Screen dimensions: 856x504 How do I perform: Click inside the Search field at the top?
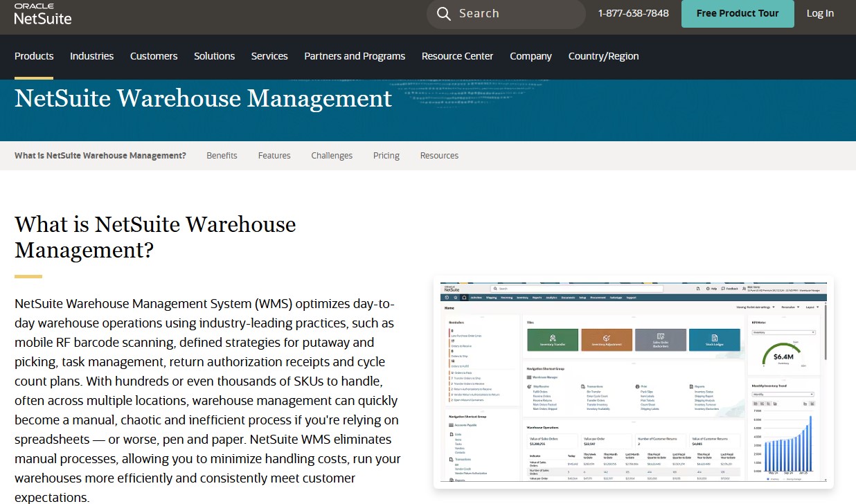[512, 14]
